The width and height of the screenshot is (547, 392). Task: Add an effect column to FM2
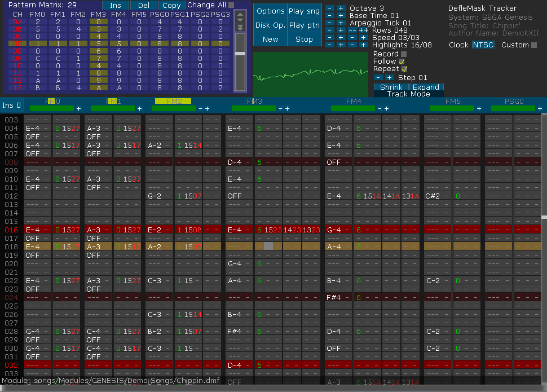click(x=207, y=108)
